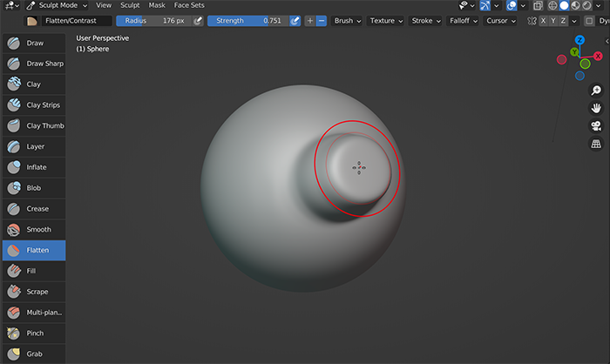The image size is (610, 364).
Task: Select the Crease brush
Action: click(34, 209)
